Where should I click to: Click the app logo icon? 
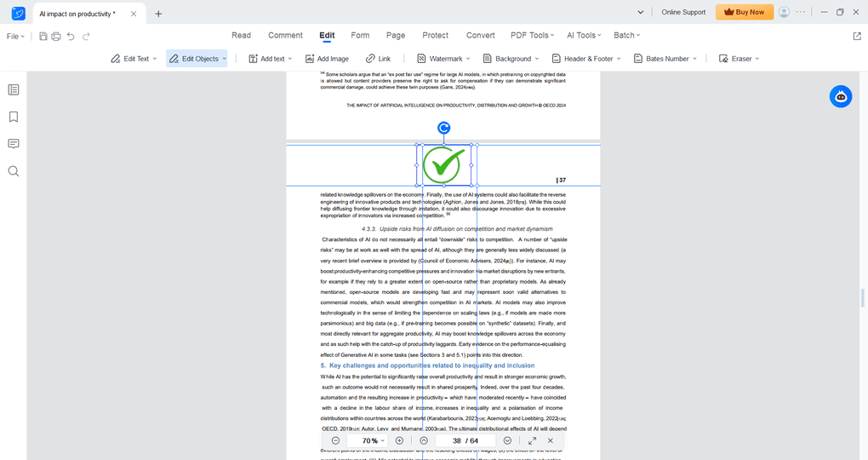[18, 14]
